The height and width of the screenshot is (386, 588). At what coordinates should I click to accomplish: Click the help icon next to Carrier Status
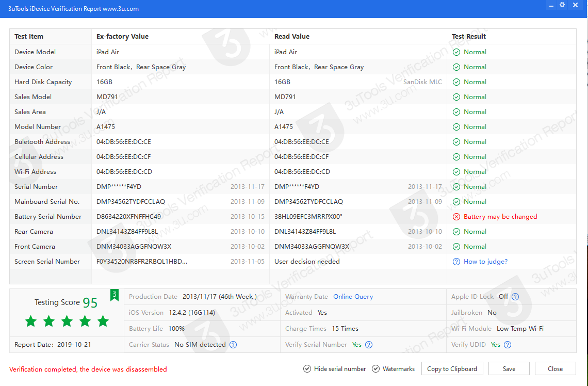233,345
